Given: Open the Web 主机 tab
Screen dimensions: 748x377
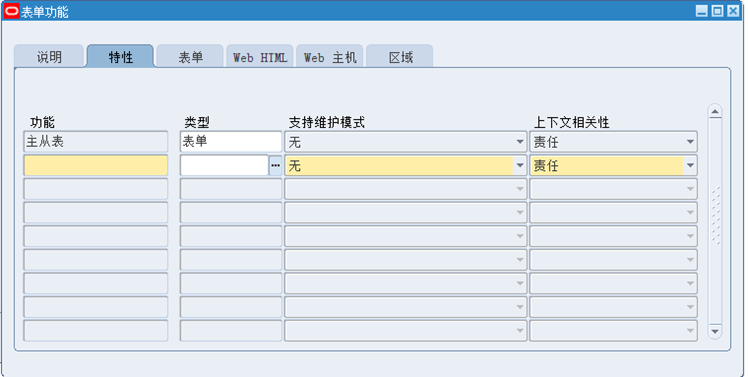Looking at the screenshot, I should pos(330,57).
